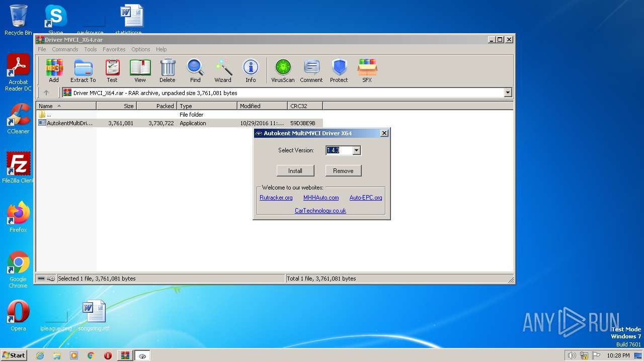
Task: Open Windows Explorer from taskbar
Action: coord(57,355)
